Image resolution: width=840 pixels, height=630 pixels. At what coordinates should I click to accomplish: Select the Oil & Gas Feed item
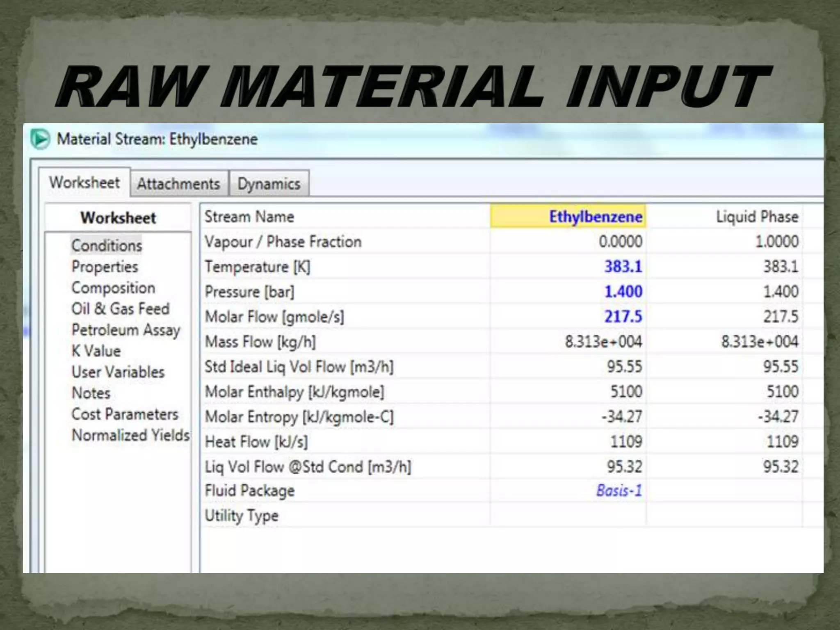tap(120, 309)
